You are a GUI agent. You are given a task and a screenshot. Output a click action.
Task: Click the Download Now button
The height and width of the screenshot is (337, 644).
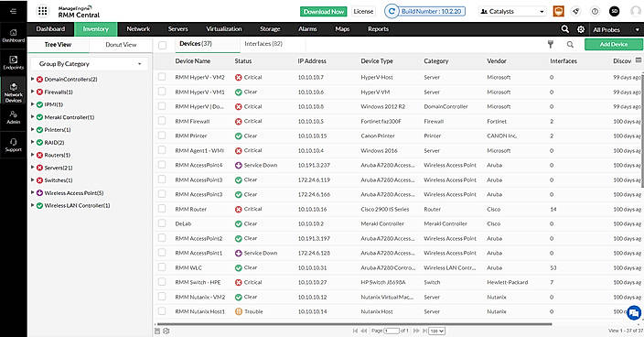tap(324, 12)
